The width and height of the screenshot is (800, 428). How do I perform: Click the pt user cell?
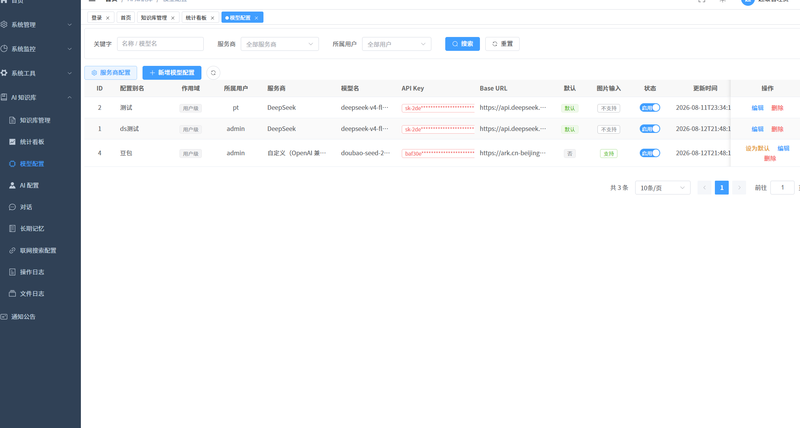tap(236, 108)
